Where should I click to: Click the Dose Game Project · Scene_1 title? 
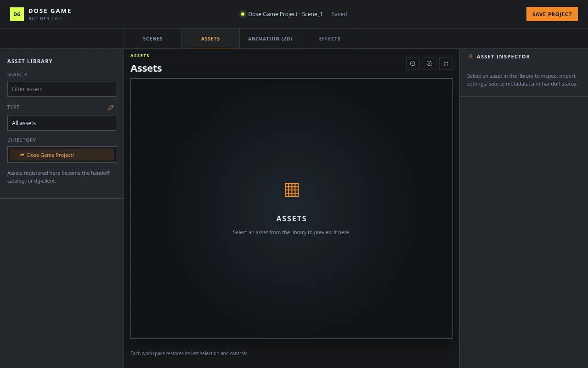pyautogui.click(x=285, y=14)
